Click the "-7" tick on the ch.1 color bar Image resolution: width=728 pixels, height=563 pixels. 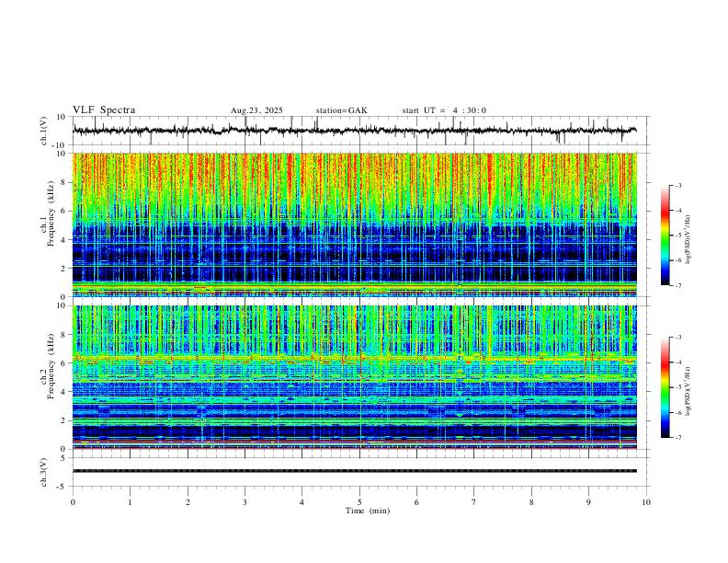(x=678, y=285)
